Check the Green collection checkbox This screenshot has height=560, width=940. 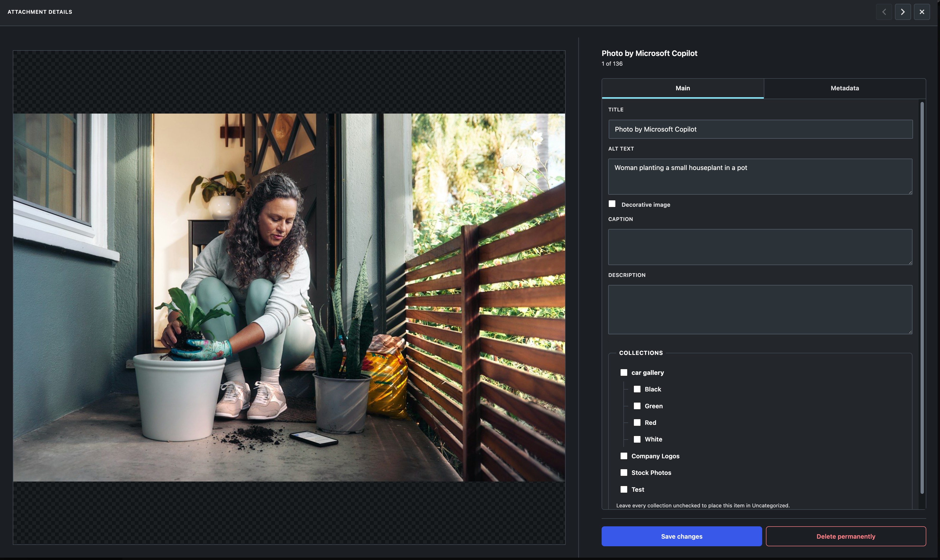(x=637, y=406)
